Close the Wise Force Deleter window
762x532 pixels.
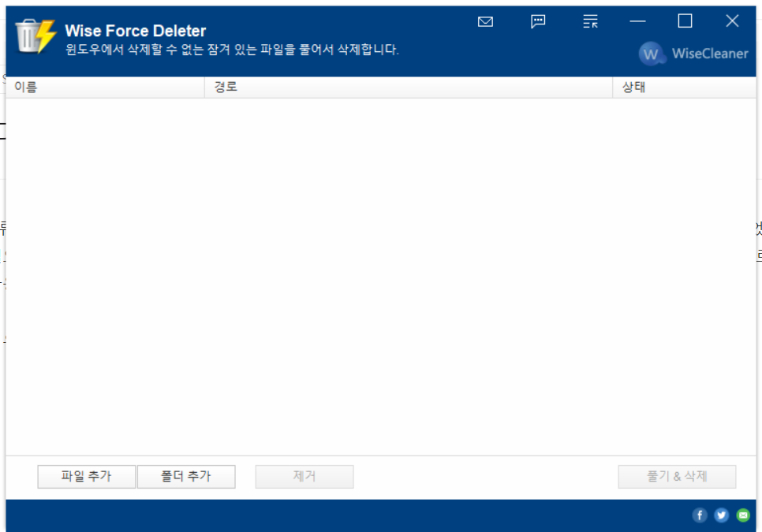pos(732,21)
